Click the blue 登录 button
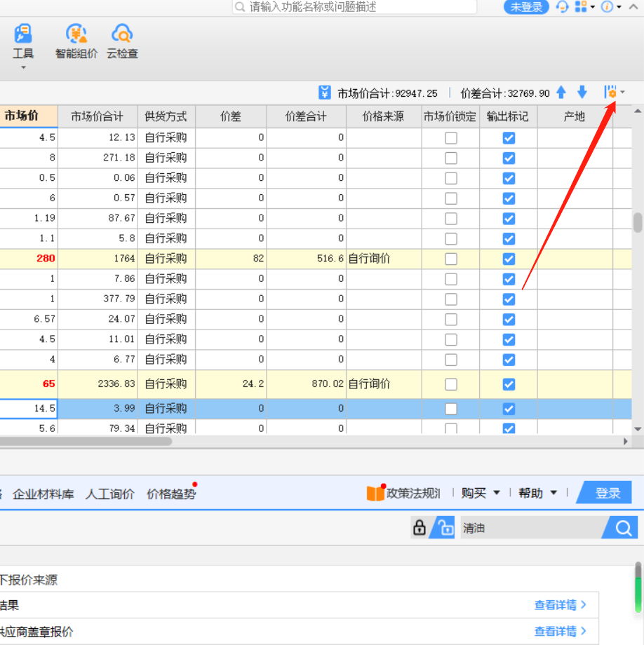 pyautogui.click(x=605, y=492)
